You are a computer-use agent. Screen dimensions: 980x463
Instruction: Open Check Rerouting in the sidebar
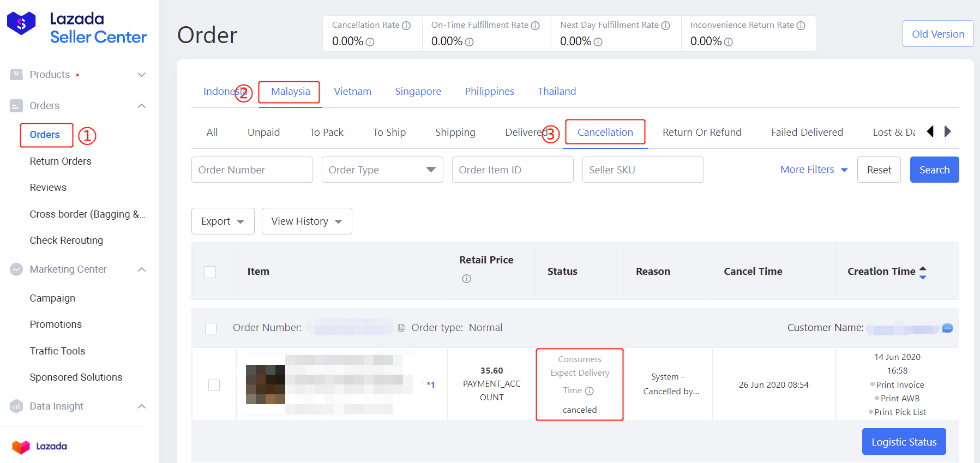[x=66, y=240]
